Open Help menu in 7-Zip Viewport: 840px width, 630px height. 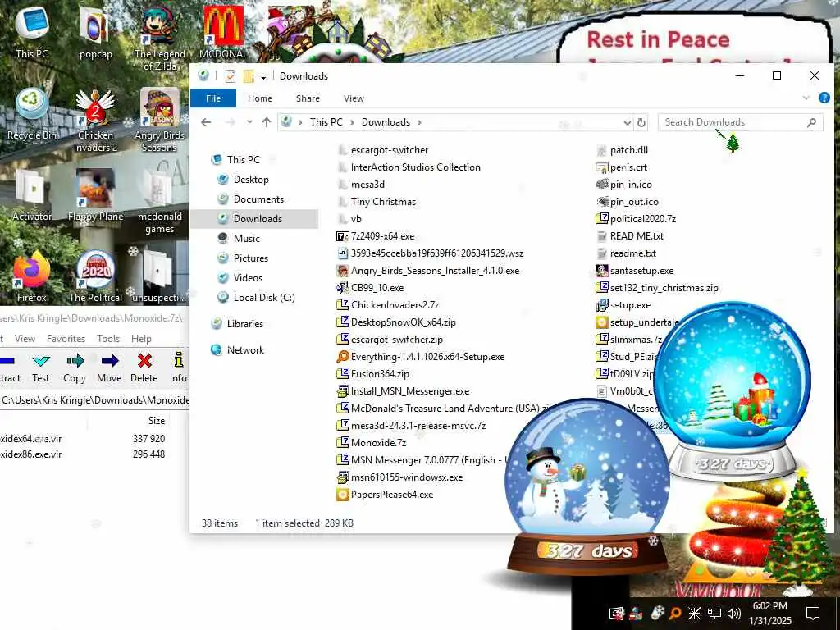(x=141, y=339)
